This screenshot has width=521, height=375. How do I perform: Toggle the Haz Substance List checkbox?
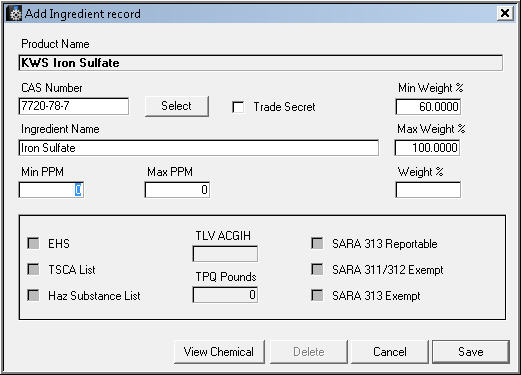33,295
